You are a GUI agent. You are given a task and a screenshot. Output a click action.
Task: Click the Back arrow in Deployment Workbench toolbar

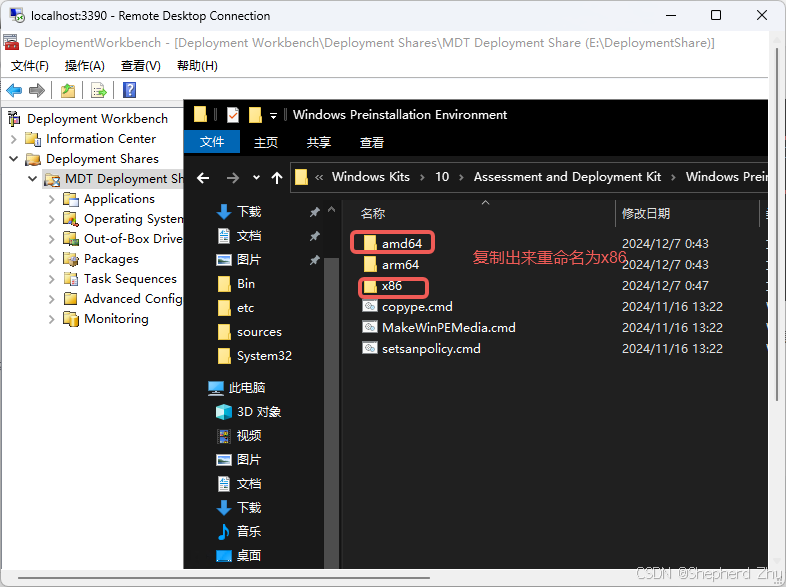pyautogui.click(x=14, y=91)
